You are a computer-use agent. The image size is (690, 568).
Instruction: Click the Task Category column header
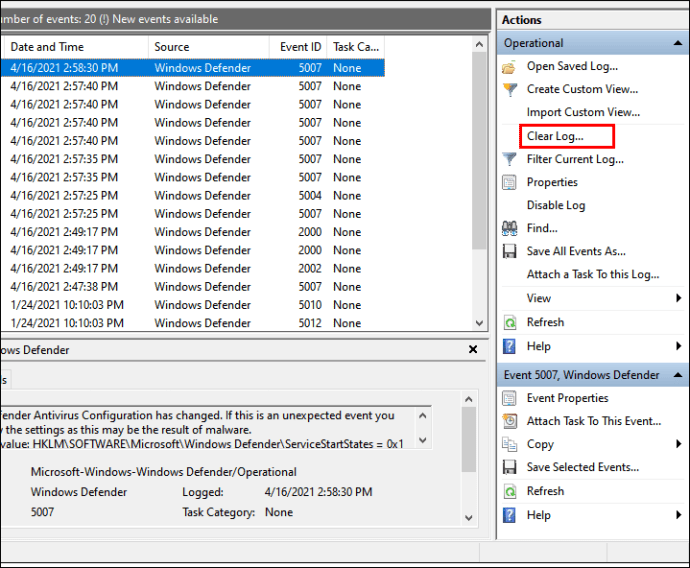[356, 47]
